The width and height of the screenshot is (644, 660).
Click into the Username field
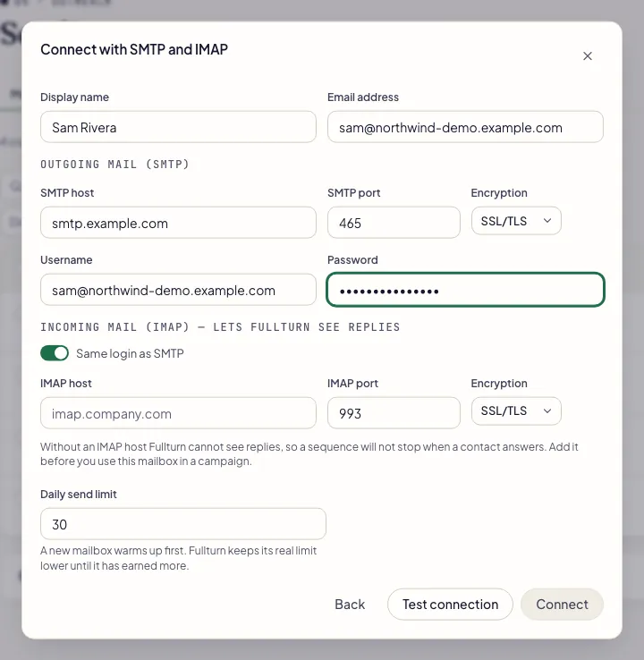click(x=178, y=290)
